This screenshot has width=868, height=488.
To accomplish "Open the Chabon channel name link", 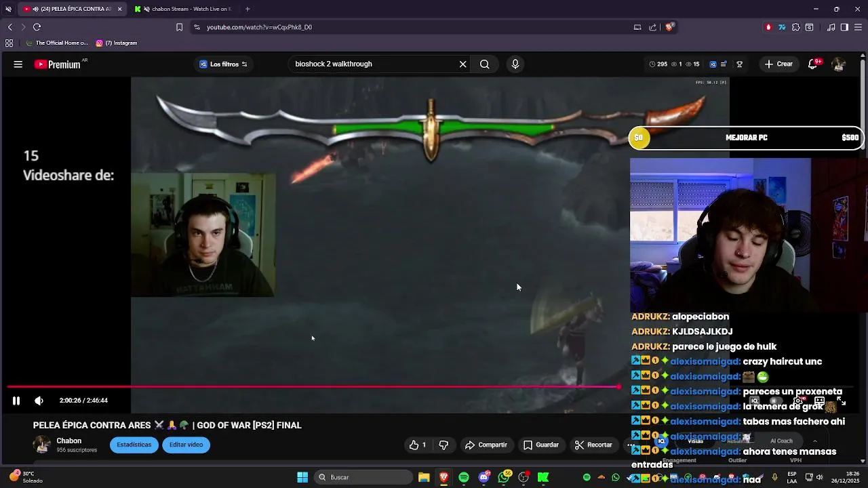I will [x=69, y=441].
